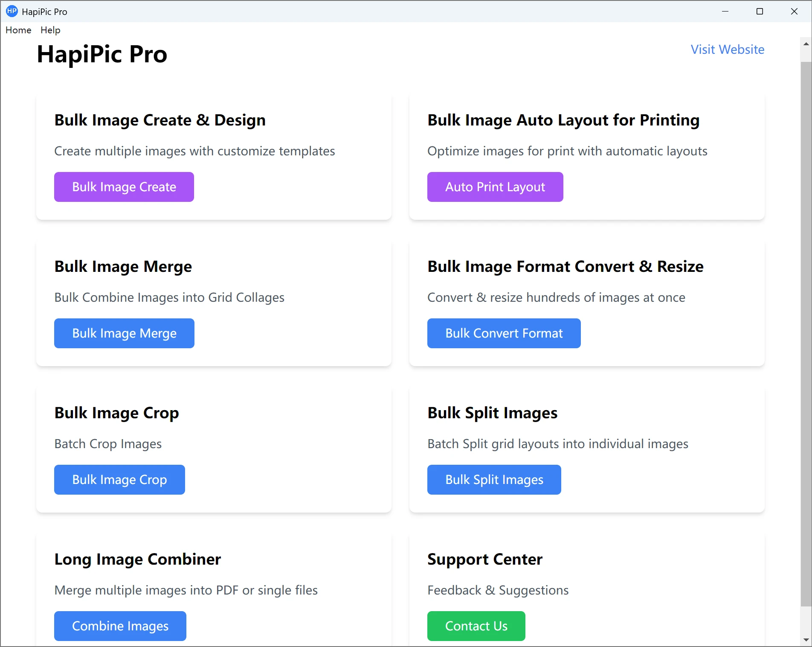Click the 'Bulk Image Crop' card heading
This screenshot has width=812, height=647.
tap(116, 413)
